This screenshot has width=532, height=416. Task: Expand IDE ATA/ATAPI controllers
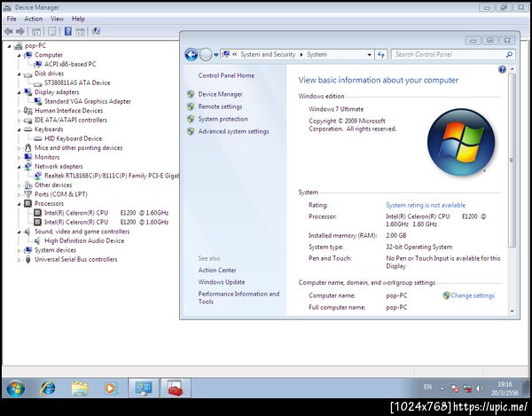click(19, 121)
